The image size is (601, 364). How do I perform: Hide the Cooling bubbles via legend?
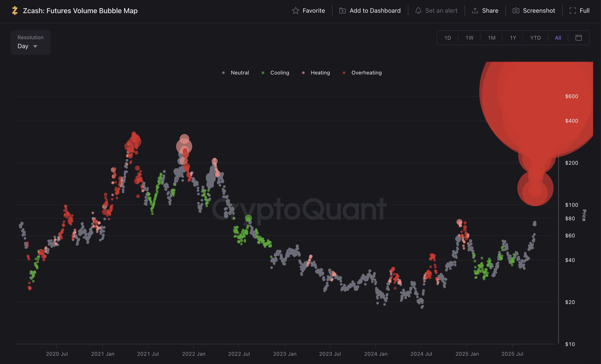click(x=276, y=72)
